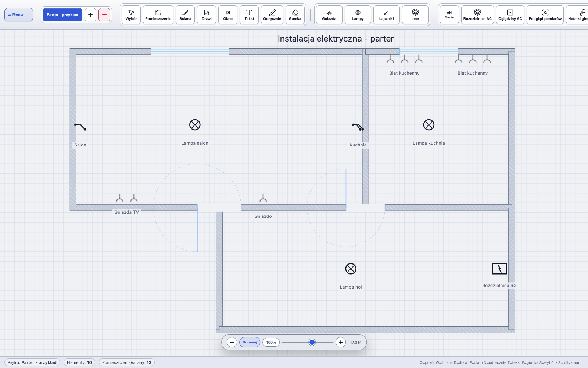
Task: Pick the Drzwi door tool
Action: [207, 15]
